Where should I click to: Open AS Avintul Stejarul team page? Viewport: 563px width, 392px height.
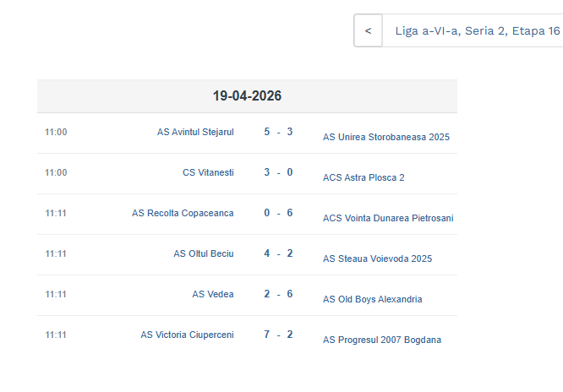(x=195, y=132)
